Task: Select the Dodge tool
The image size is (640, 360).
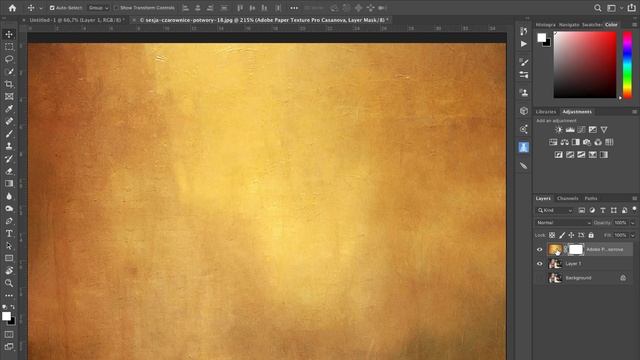Action: [9, 209]
